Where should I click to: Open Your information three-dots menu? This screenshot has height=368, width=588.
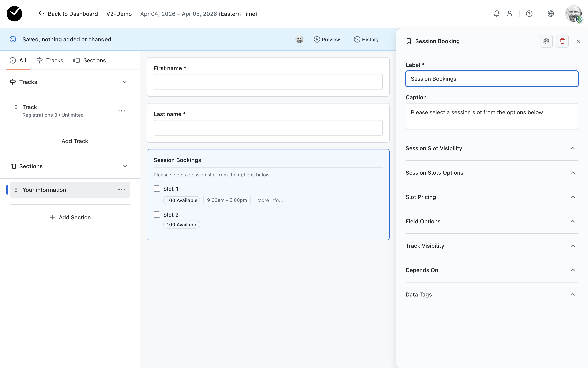121,190
